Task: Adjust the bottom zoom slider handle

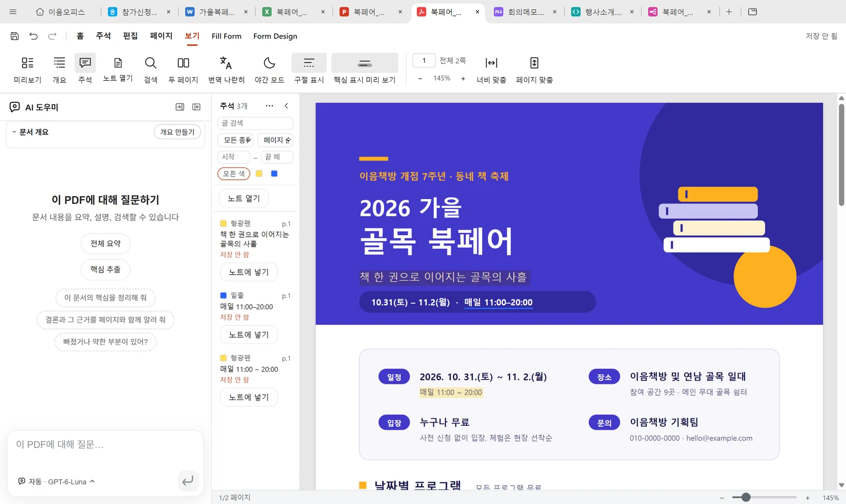Action: (746, 497)
